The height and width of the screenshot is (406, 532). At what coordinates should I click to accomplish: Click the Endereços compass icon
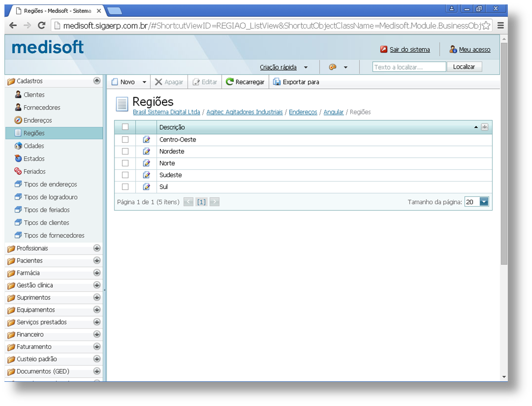pyautogui.click(x=18, y=120)
